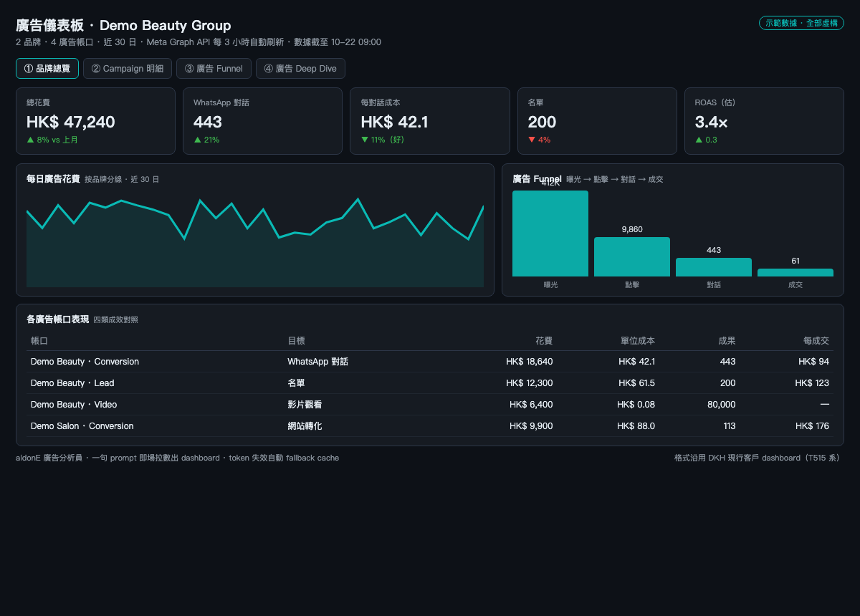The height and width of the screenshot is (616, 860).
Task: Open the ROAS（估）3.4× card
Action: [x=764, y=121]
